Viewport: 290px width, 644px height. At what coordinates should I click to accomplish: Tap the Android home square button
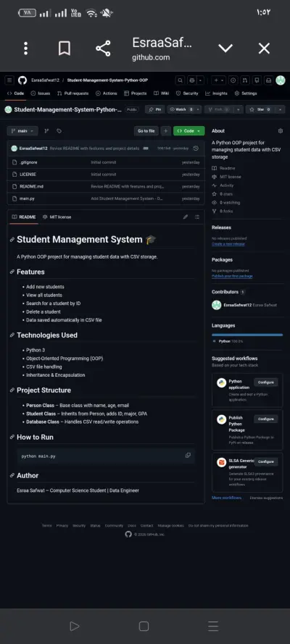point(144,626)
